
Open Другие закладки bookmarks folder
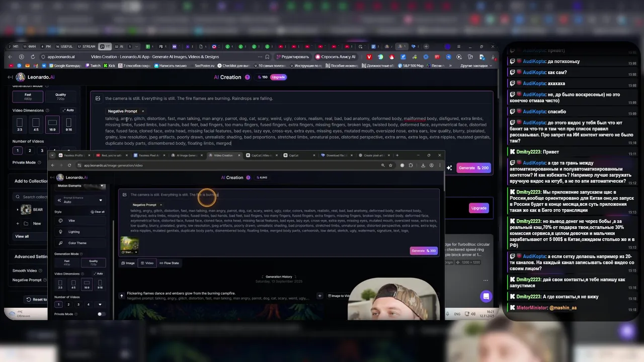(475, 66)
